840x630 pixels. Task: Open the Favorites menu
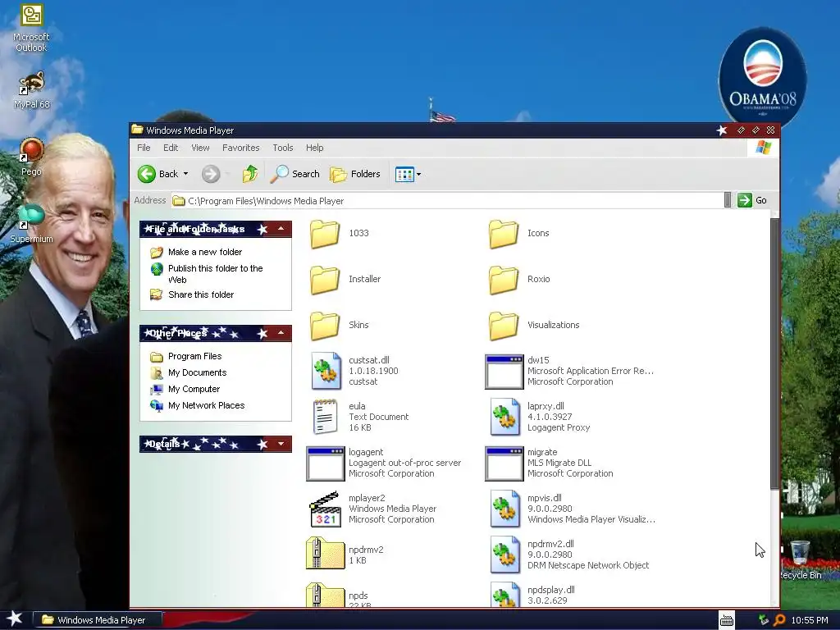click(x=241, y=148)
